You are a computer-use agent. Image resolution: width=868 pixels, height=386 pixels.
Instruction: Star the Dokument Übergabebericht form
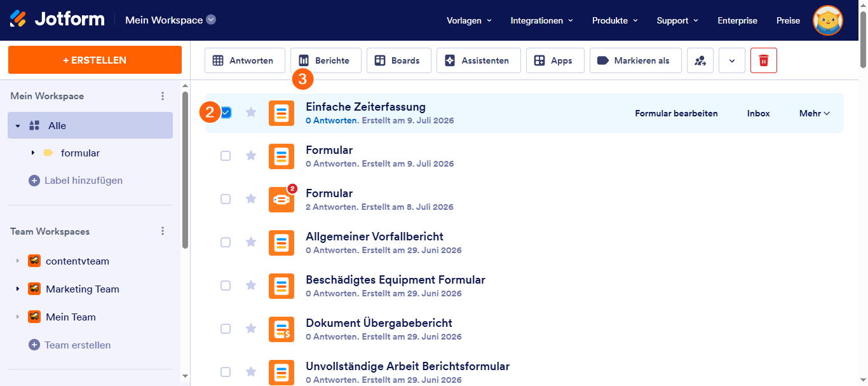[x=251, y=329]
